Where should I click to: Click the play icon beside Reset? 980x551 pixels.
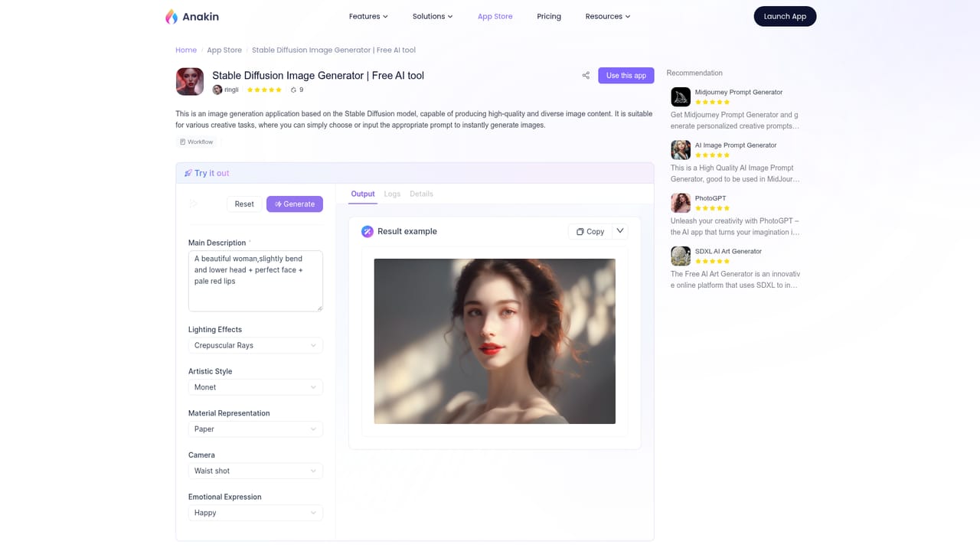tap(193, 204)
